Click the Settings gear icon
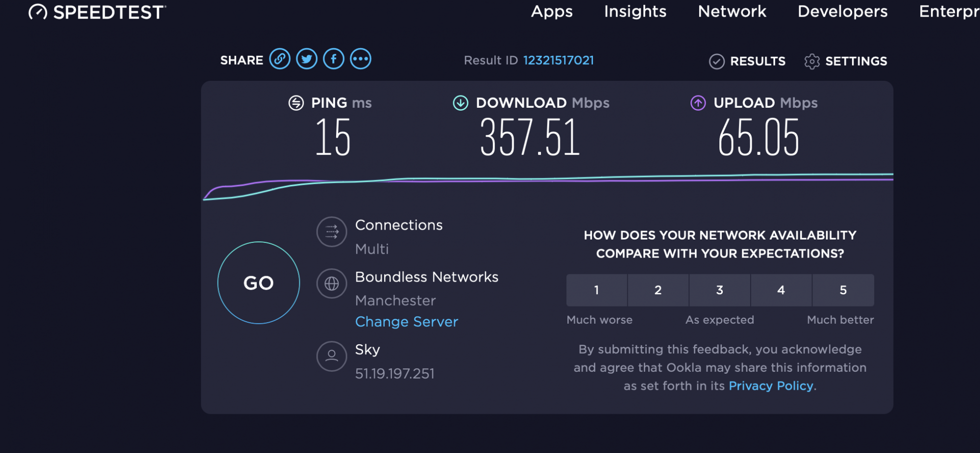 pyautogui.click(x=812, y=62)
